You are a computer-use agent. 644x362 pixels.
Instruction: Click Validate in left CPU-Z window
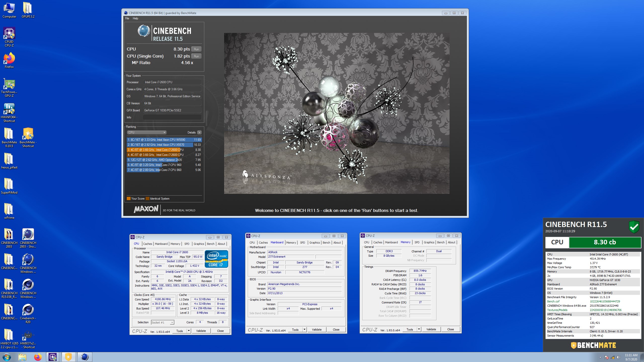pyautogui.click(x=201, y=331)
